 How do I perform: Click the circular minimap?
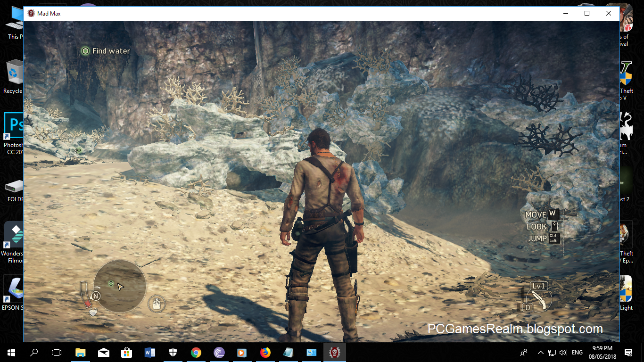click(x=120, y=286)
